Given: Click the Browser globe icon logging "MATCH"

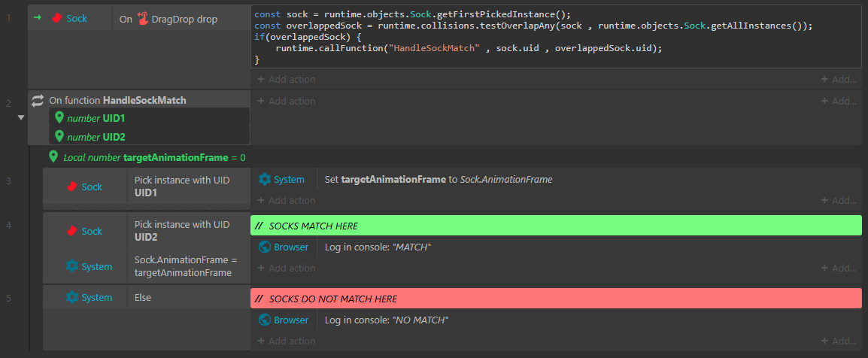Looking at the screenshot, I should pyautogui.click(x=265, y=247).
